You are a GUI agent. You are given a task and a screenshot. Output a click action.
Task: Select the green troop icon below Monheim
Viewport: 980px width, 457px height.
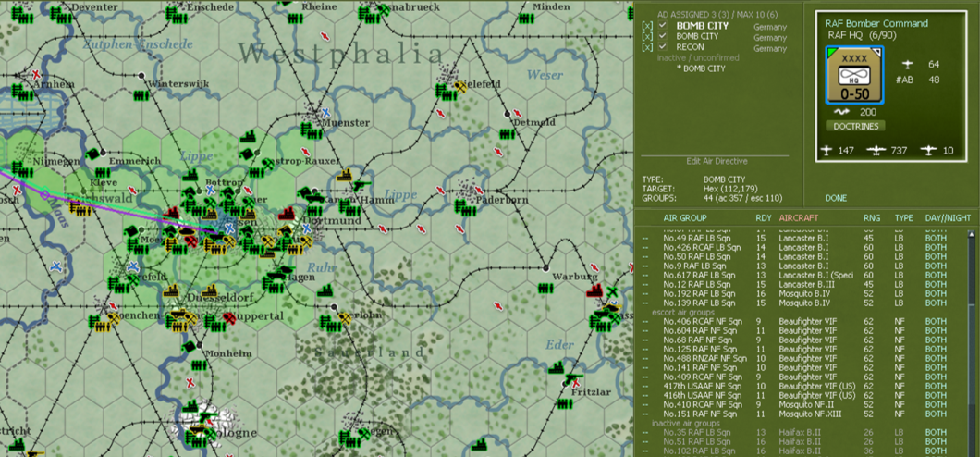200,365
